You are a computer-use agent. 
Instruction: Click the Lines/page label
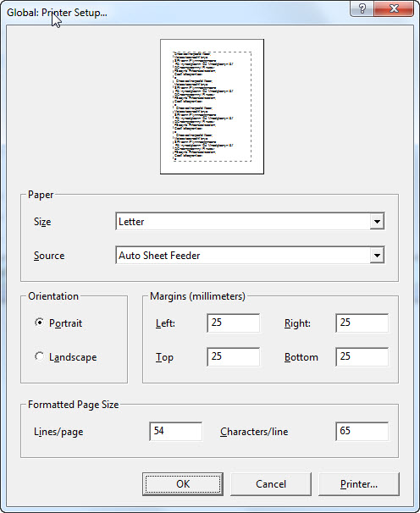[x=58, y=432]
